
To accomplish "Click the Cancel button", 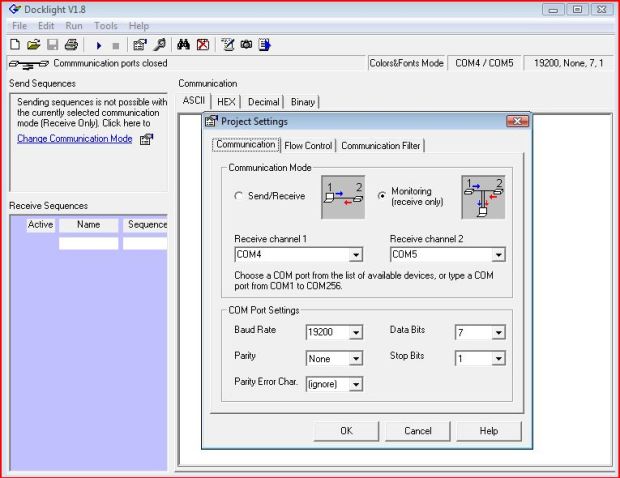I will [x=418, y=431].
